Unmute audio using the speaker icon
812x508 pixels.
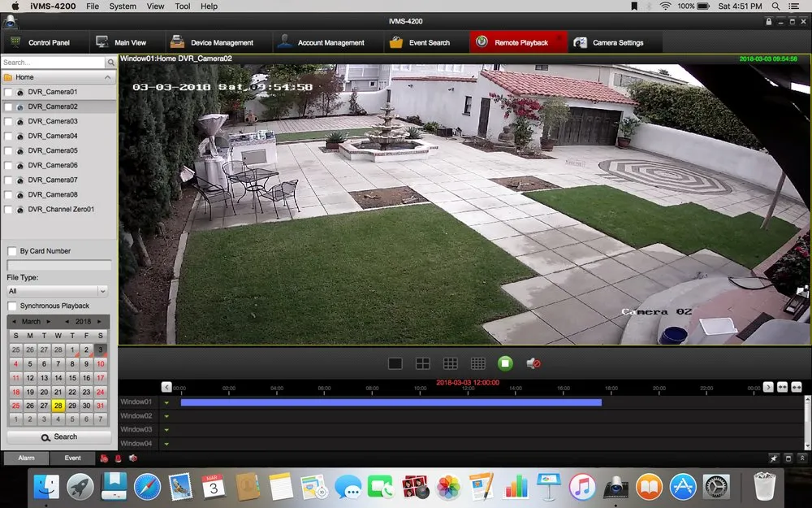tap(533, 363)
